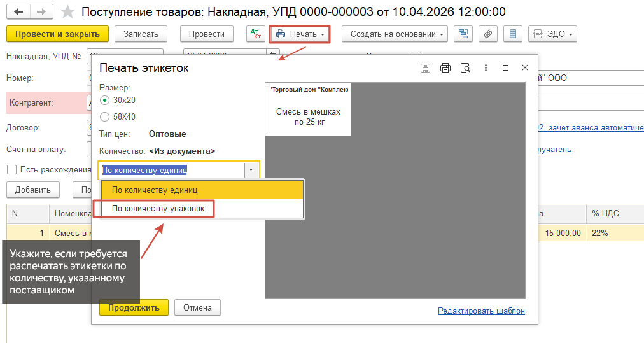The image size is (644, 343).
Task: Go forward with the right arrow button
Action: (41, 12)
